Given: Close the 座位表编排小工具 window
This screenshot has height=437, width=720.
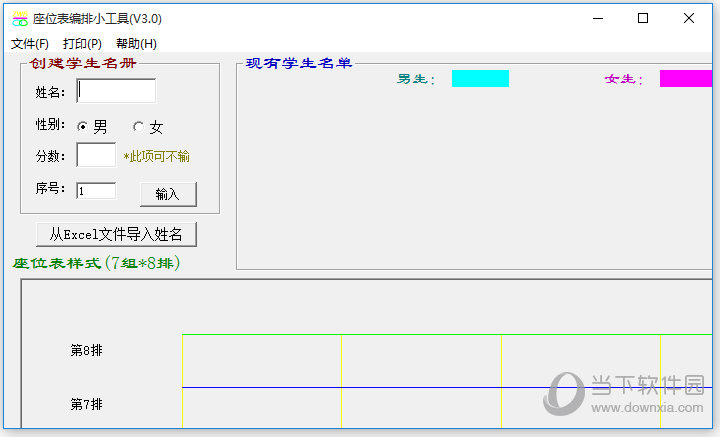Looking at the screenshot, I should [x=689, y=18].
